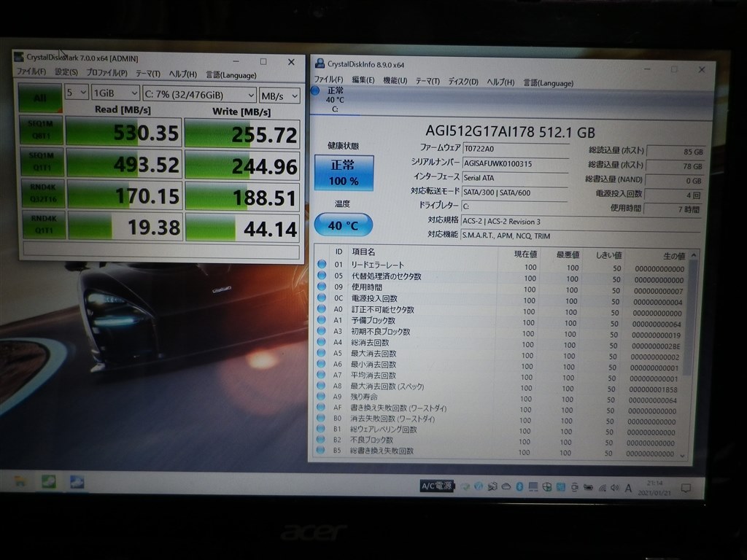Click status icon of row A7 平均消去回数
This screenshot has height=560, width=747.
(x=321, y=375)
